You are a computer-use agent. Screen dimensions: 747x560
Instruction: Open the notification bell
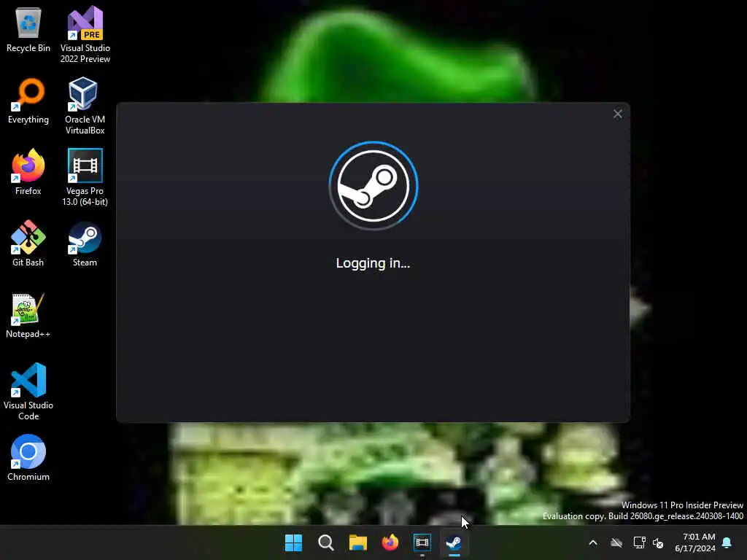(727, 542)
